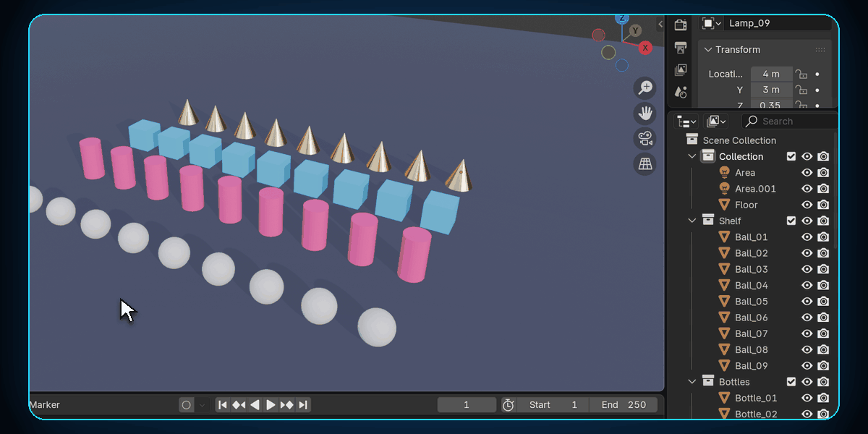Collapse the Transform panel
868x434 pixels.
pos(708,50)
